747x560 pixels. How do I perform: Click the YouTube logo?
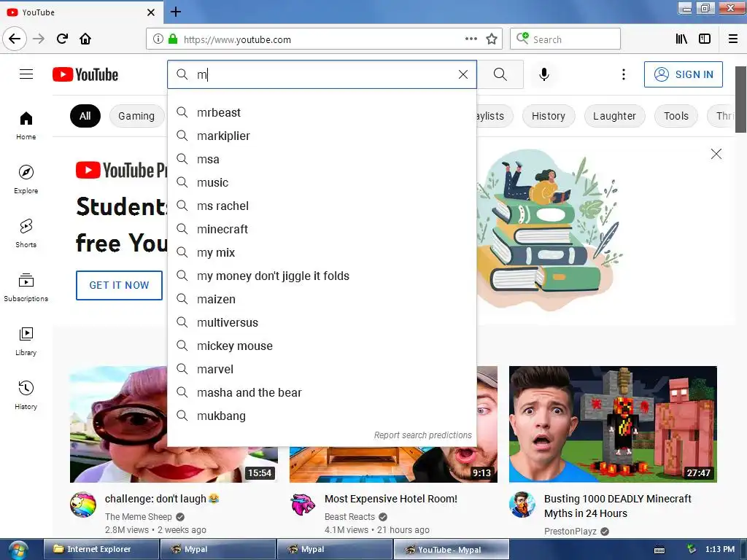point(85,74)
